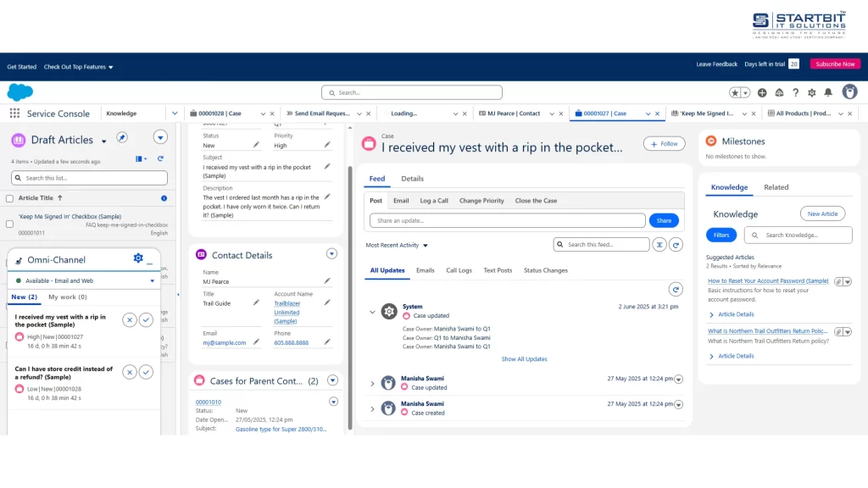Open Omni-Channel settings gear
The width and height of the screenshot is (868, 488).
coord(138,258)
